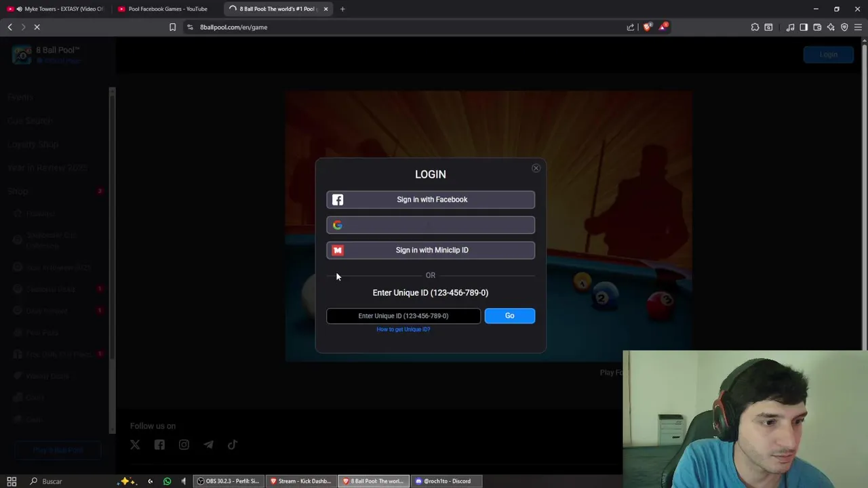The height and width of the screenshot is (488, 868).
Task: Close the 8 Ball Pool browser tab
Action: pos(325,9)
